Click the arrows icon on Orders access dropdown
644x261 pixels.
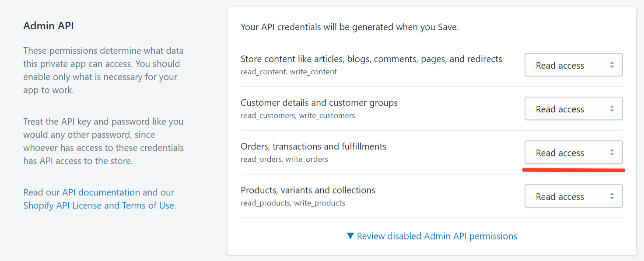[x=612, y=153]
